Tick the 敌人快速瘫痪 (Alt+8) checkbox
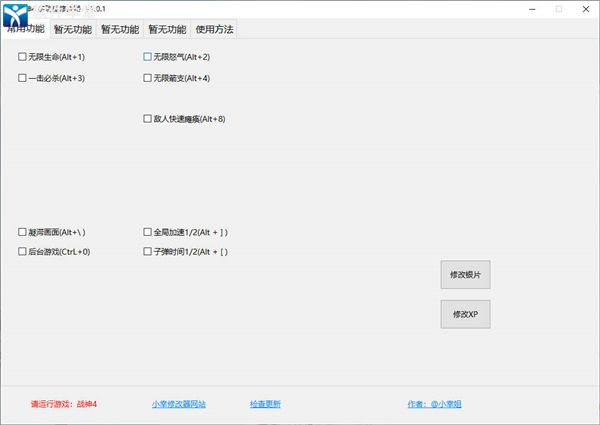The height and width of the screenshot is (425, 600). click(148, 119)
